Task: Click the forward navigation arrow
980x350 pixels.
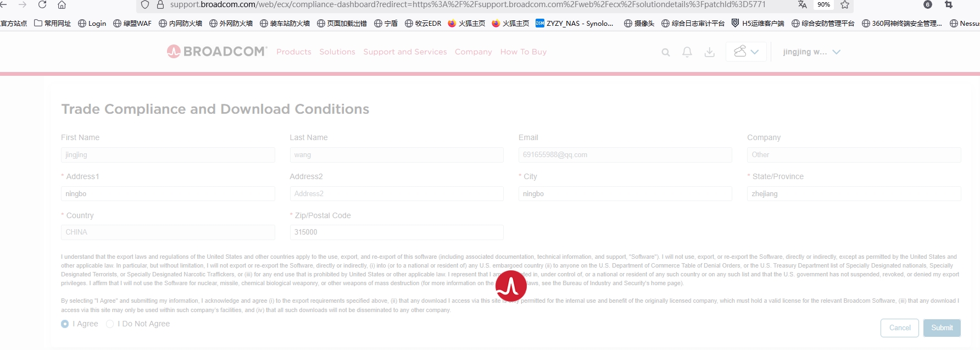Action: pyautogui.click(x=23, y=4)
